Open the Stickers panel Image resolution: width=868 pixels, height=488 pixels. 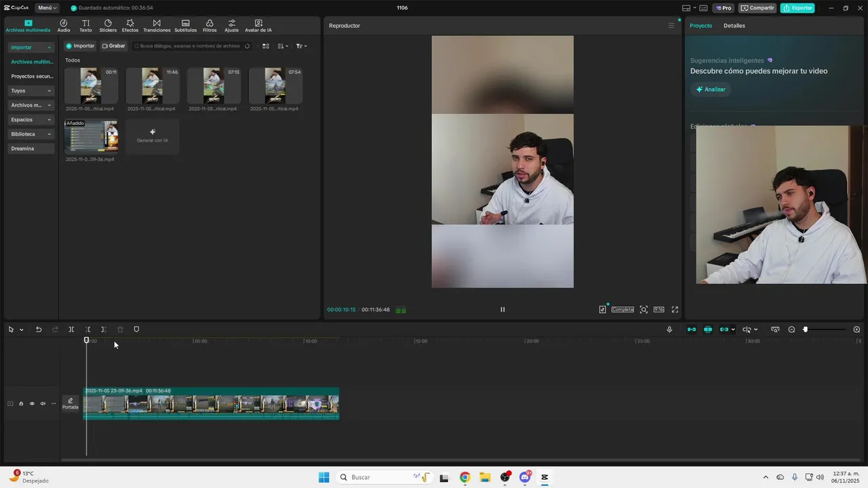point(108,26)
